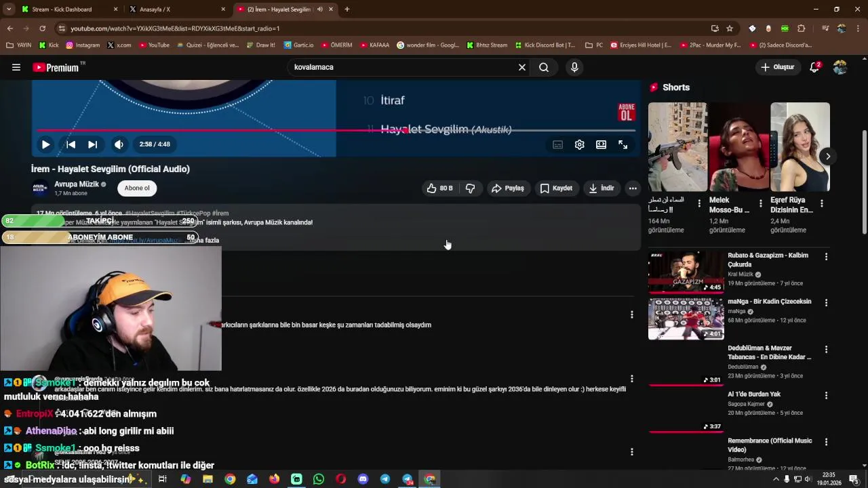
Task: Open options for Dedublüman video
Action: click(x=826, y=350)
